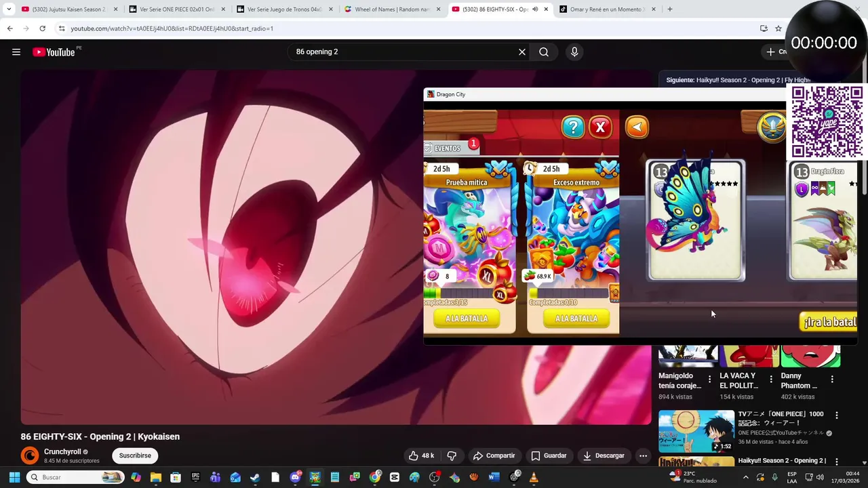The height and width of the screenshot is (488, 868).
Task: Subscribe with Suscribirse button
Action: 135,455
